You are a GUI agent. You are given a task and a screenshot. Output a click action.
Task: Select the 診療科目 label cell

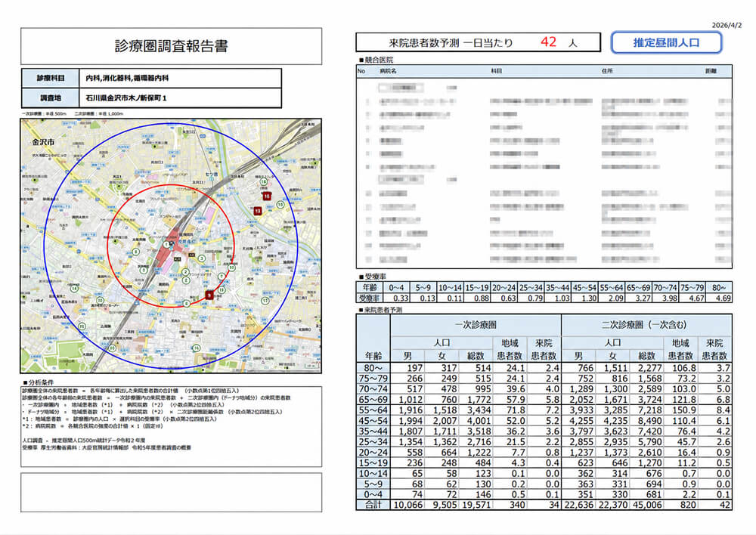click(51, 78)
